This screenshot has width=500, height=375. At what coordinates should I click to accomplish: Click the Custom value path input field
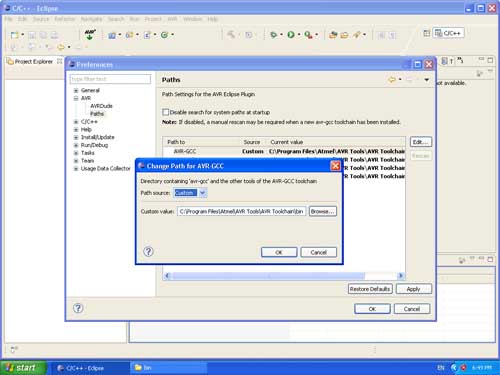point(241,211)
